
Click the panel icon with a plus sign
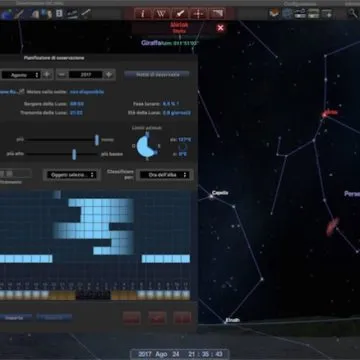point(327,14)
